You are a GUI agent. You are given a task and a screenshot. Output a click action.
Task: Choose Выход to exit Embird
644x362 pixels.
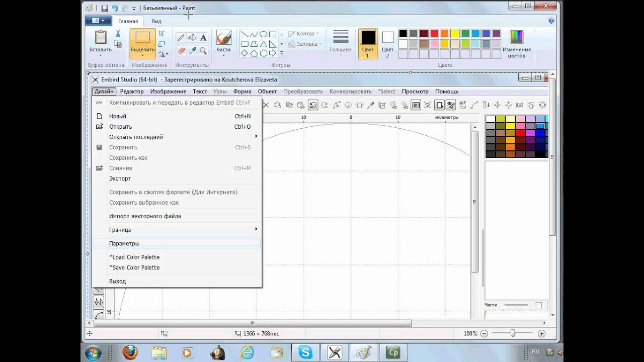click(x=177, y=281)
